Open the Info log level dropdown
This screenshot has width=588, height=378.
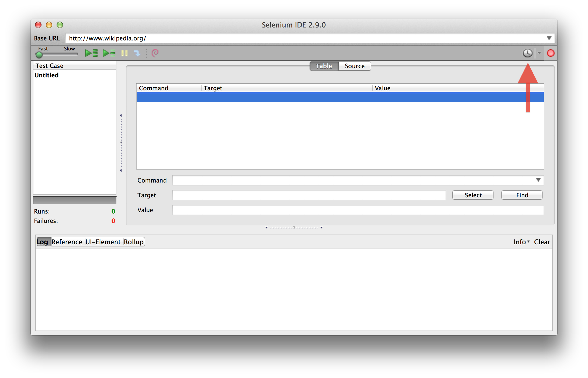(x=521, y=242)
